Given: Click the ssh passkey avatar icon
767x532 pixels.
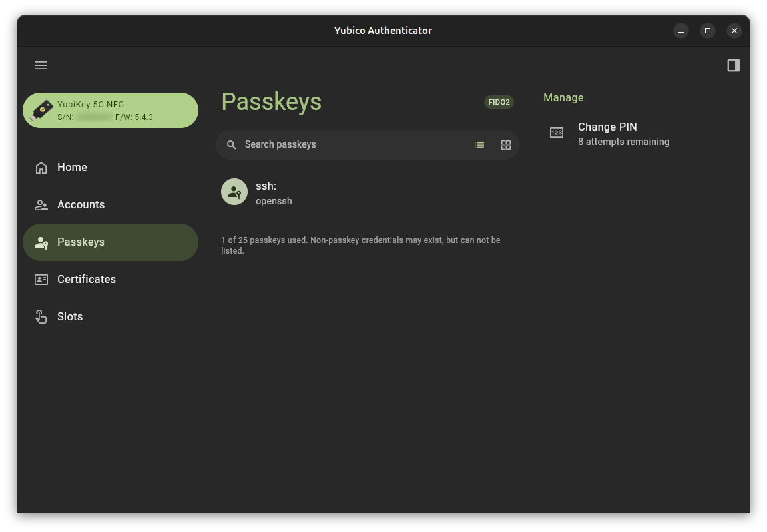Looking at the screenshot, I should 234,192.
